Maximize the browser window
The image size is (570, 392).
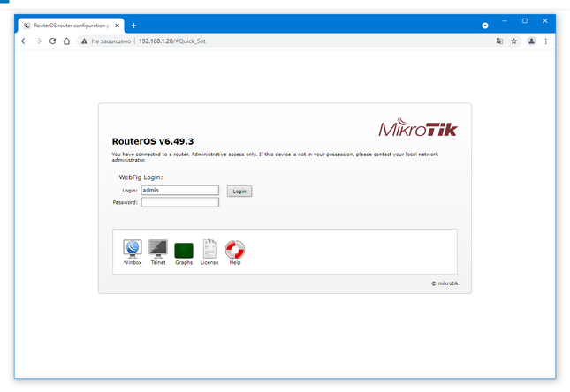click(x=525, y=20)
